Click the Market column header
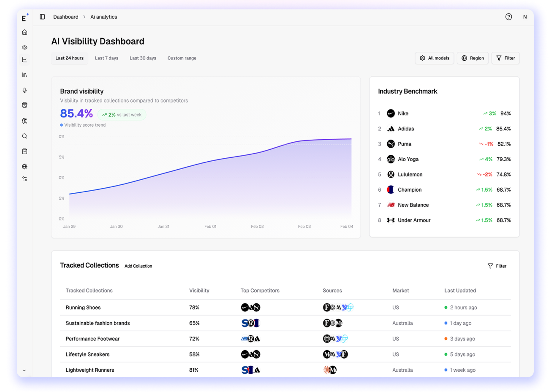The image size is (551, 392). point(401,290)
